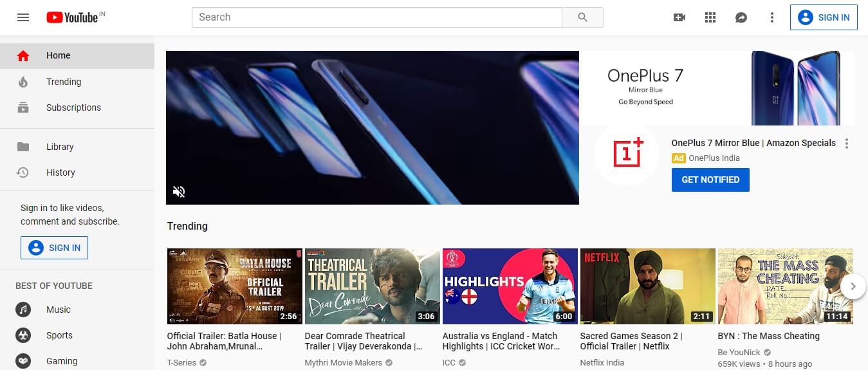Open Gaming under Best of YouTube
This screenshot has height=370, width=868.
77,361
